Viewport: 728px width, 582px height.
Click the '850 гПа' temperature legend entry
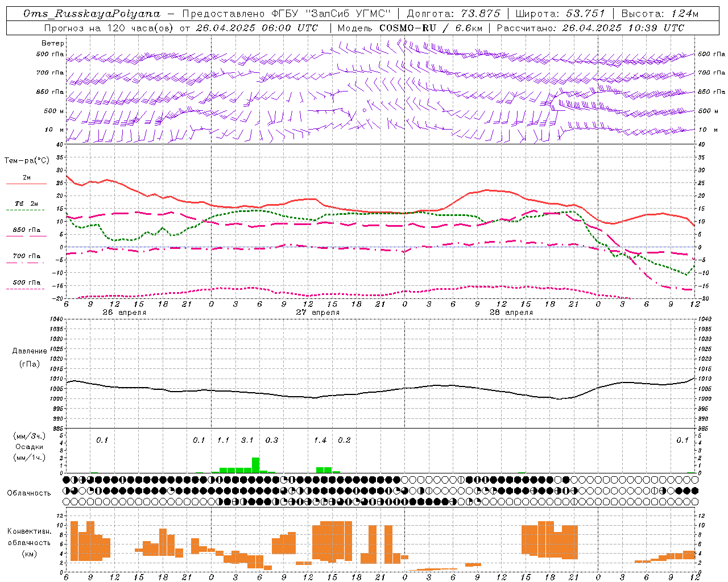[x=26, y=230]
